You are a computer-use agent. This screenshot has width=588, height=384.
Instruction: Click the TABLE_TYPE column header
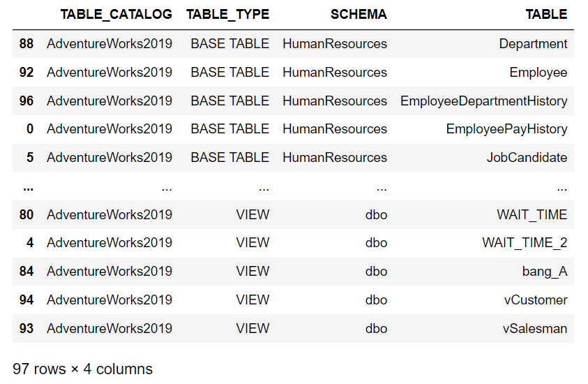227,15
